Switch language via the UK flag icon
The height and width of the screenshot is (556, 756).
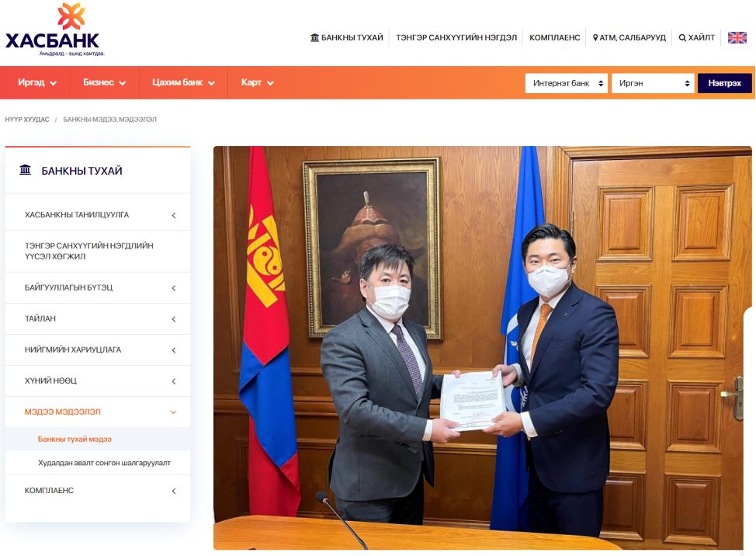click(737, 37)
